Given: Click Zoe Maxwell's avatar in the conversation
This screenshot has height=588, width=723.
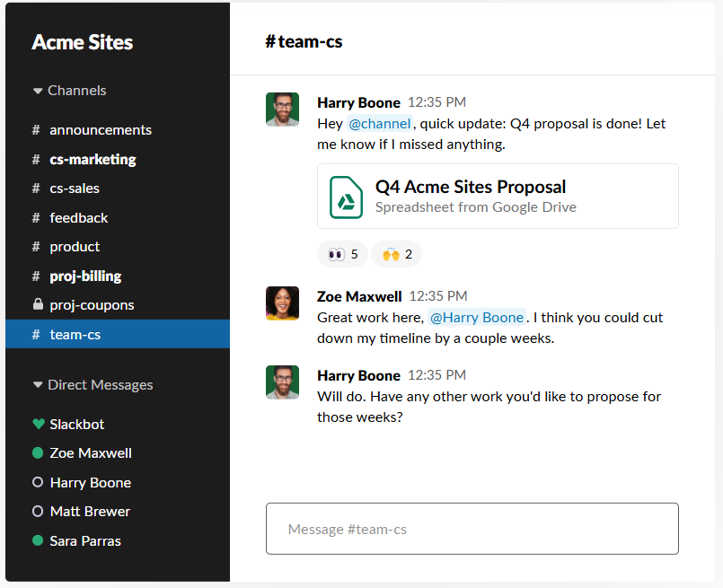Looking at the screenshot, I should [282, 303].
